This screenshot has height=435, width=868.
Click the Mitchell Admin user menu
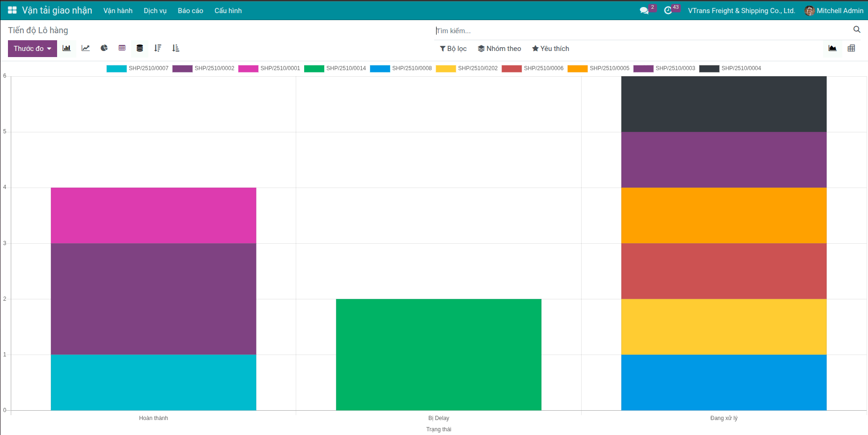coord(834,10)
